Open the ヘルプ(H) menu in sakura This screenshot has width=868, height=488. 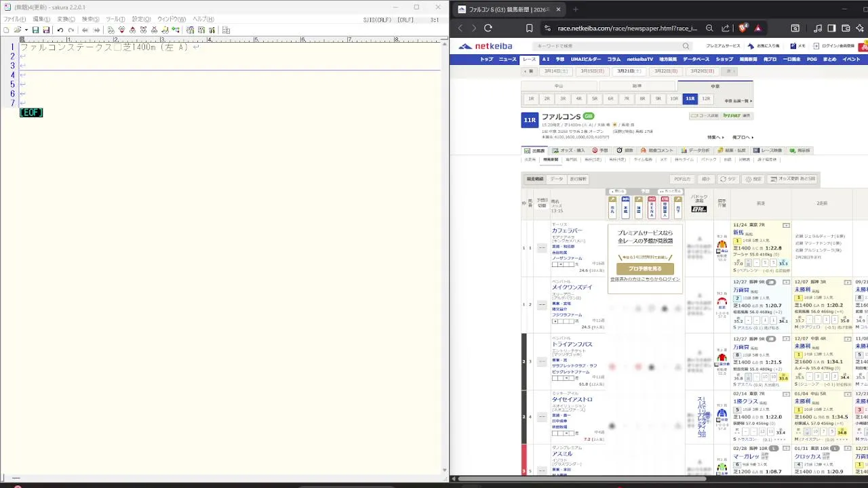[203, 20]
